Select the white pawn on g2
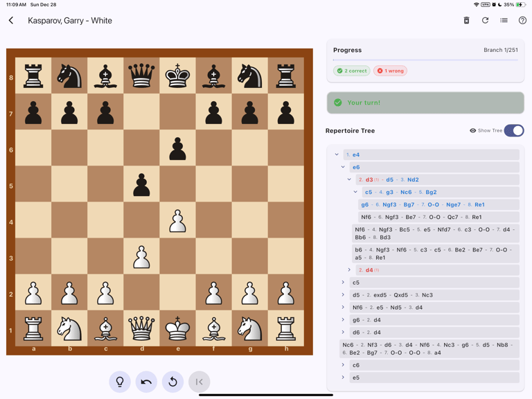Screen dimensions: 532x399 click(249, 292)
